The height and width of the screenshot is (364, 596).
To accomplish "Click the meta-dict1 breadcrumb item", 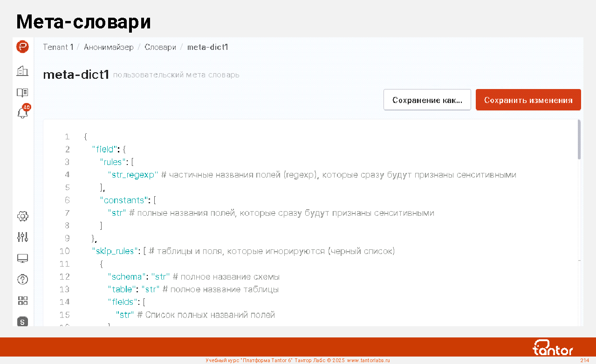I will (x=207, y=47).
